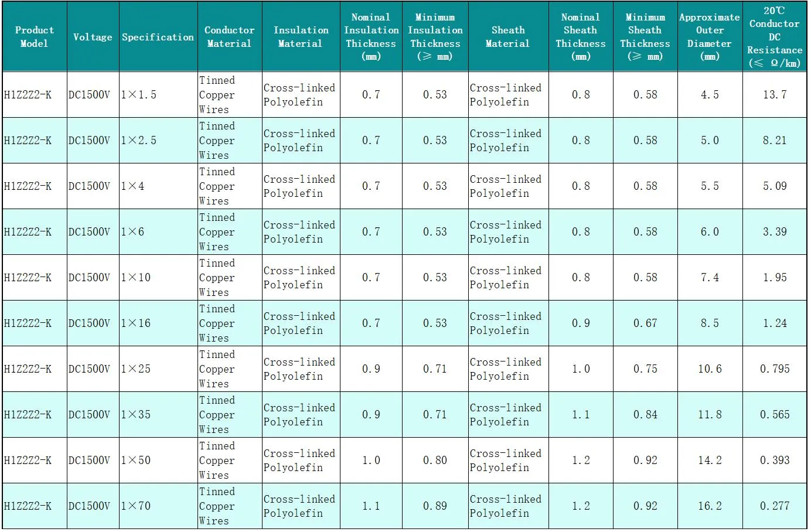Click the resistance value 0.795
Image resolution: width=811 pixels, height=532 pixels.
tap(775, 369)
